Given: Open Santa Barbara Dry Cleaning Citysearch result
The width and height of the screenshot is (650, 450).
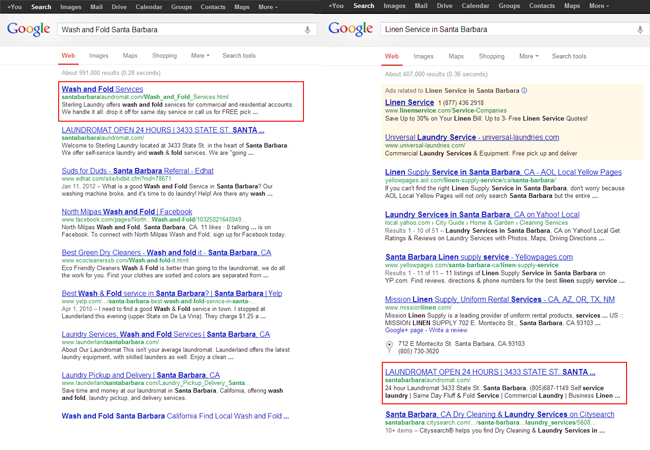Looking at the screenshot, I should tap(500, 414).
